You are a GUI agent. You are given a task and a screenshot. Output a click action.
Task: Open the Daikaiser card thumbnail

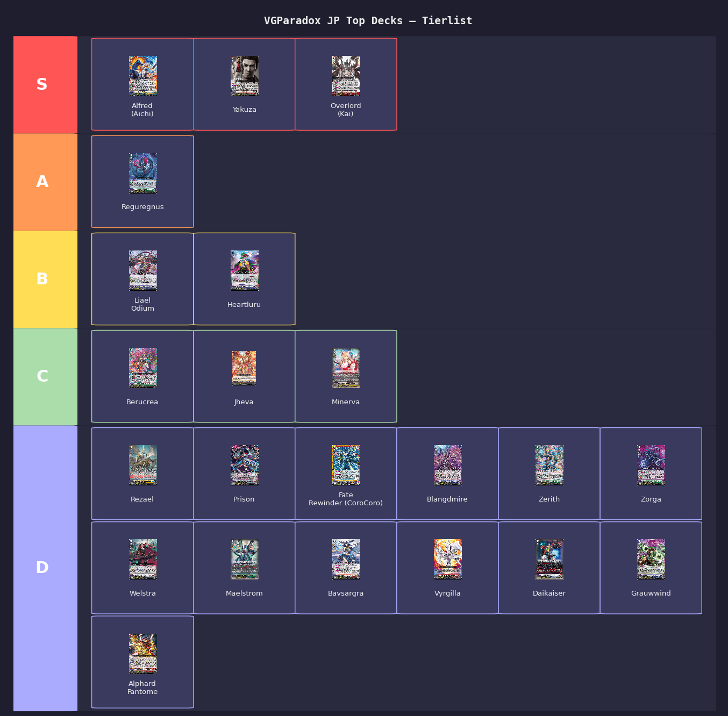(549, 559)
